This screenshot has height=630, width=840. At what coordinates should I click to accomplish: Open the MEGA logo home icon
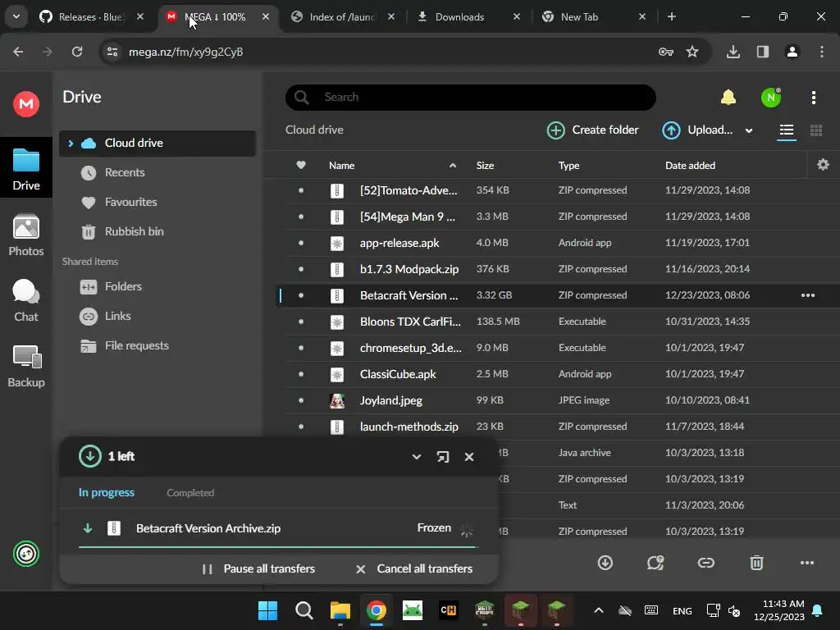26,103
